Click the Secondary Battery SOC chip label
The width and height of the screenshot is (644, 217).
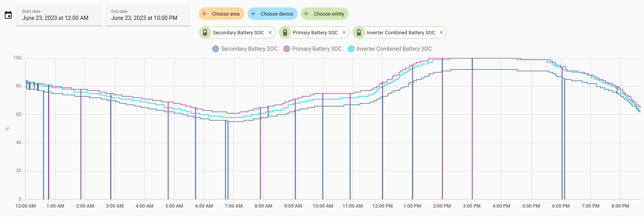pos(238,33)
